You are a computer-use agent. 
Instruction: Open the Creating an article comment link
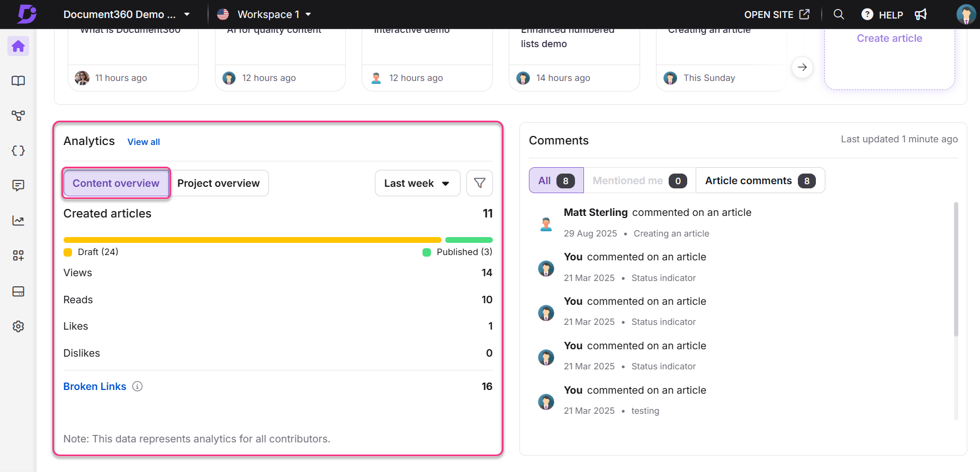click(x=671, y=233)
